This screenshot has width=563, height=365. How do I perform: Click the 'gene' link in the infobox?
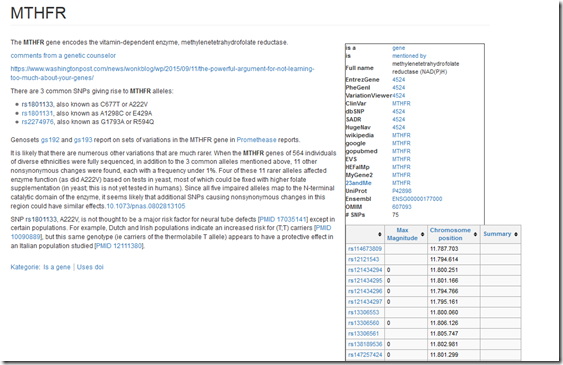(x=399, y=48)
